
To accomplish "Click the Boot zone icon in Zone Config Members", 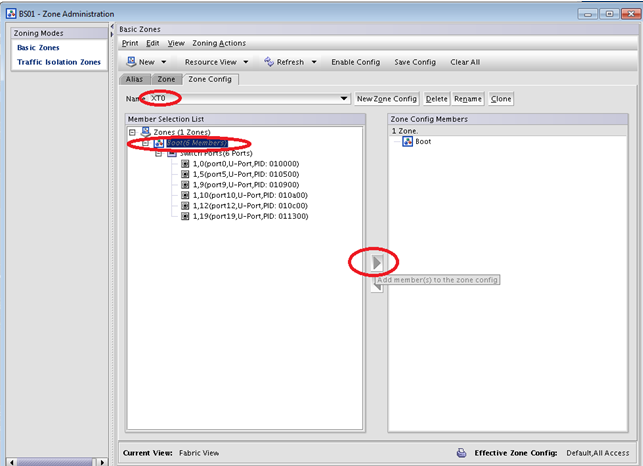I will pyautogui.click(x=407, y=142).
